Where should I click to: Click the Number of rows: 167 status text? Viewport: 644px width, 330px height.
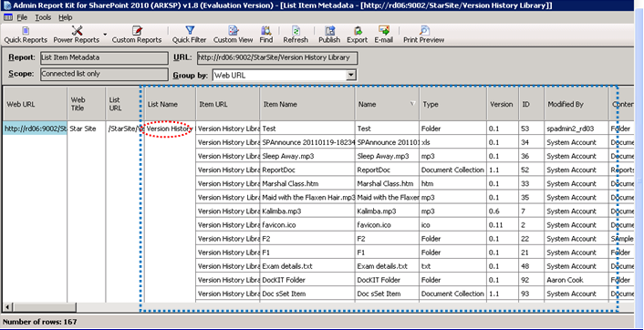coord(40,322)
